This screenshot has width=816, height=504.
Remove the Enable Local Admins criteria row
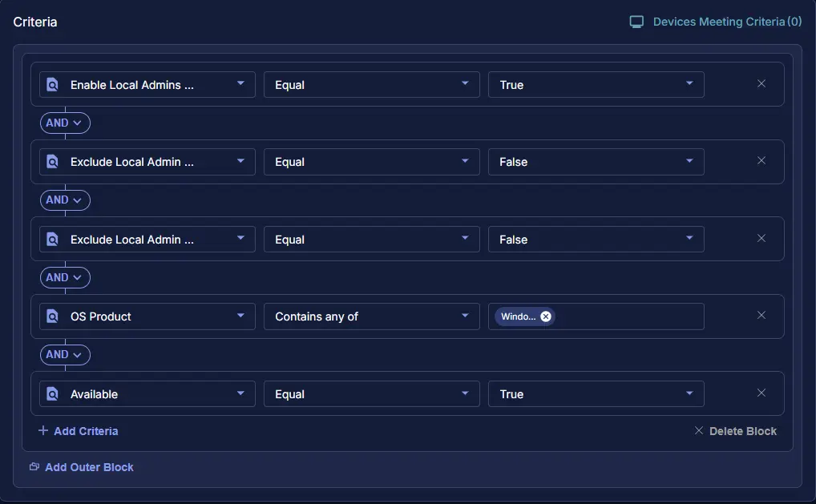(761, 84)
